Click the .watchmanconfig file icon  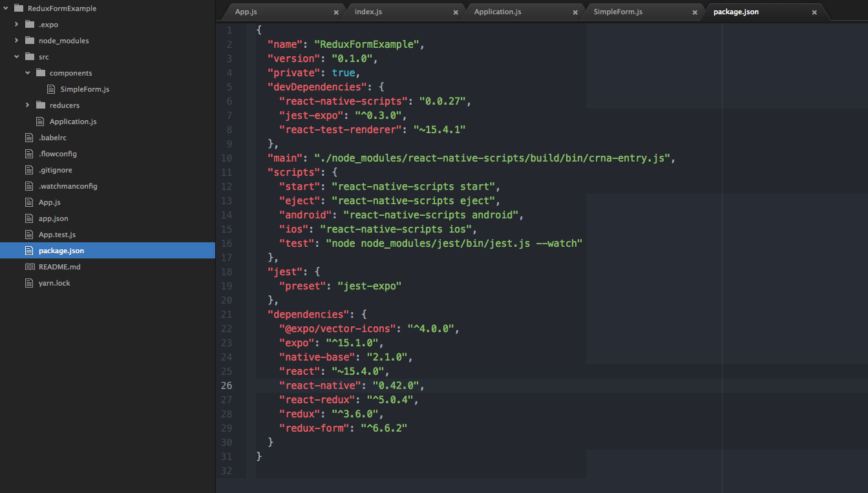[28, 185]
